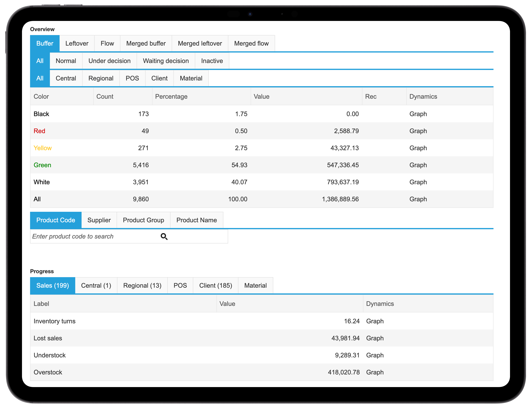The width and height of the screenshot is (532, 408).
Task: Switch search mode to Supplier
Action: pyautogui.click(x=99, y=220)
